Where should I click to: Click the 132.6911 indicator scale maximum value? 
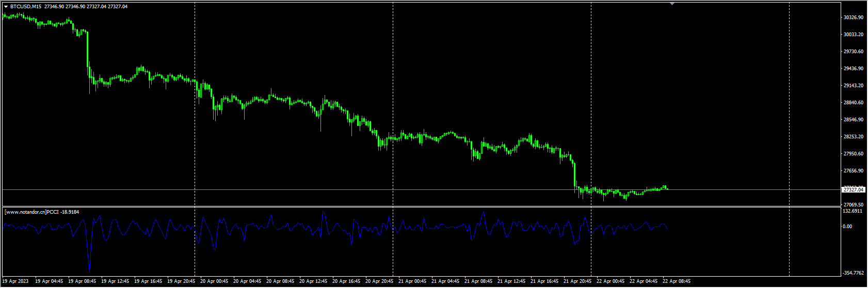tap(853, 211)
